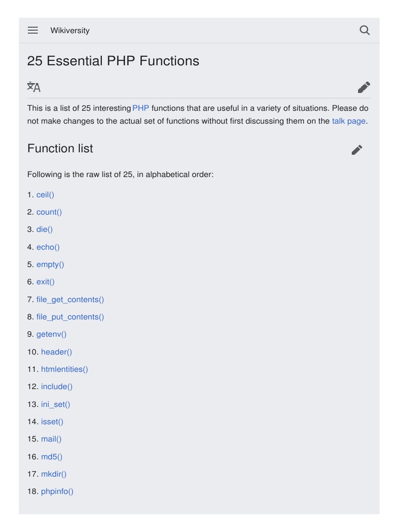Open the file_get_contents() link
The height and width of the screenshot is (532, 399).
[70, 300]
